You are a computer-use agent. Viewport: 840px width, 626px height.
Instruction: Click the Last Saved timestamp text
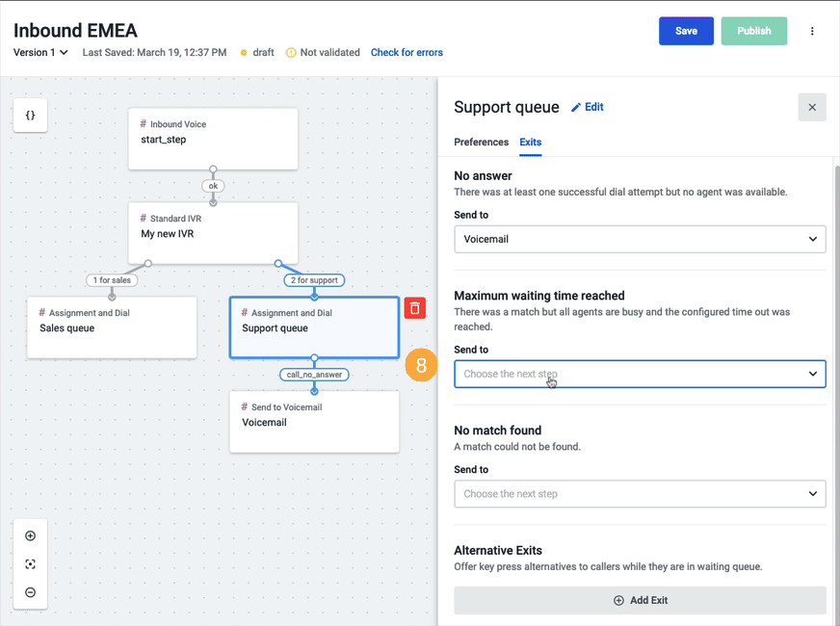click(x=154, y=52)
